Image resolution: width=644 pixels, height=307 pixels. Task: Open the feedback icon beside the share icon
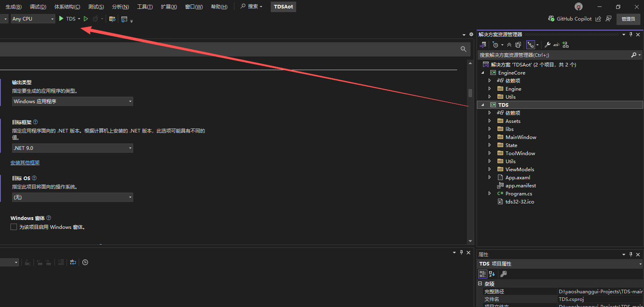[608, 19]
